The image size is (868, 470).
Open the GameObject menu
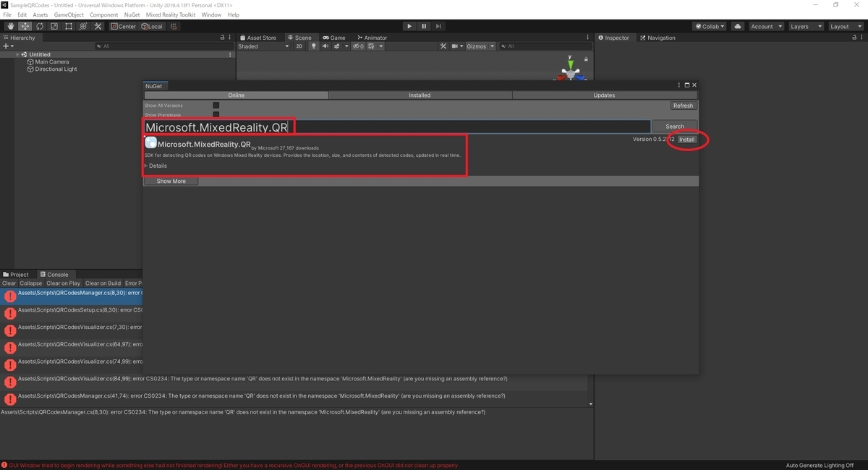69,14
